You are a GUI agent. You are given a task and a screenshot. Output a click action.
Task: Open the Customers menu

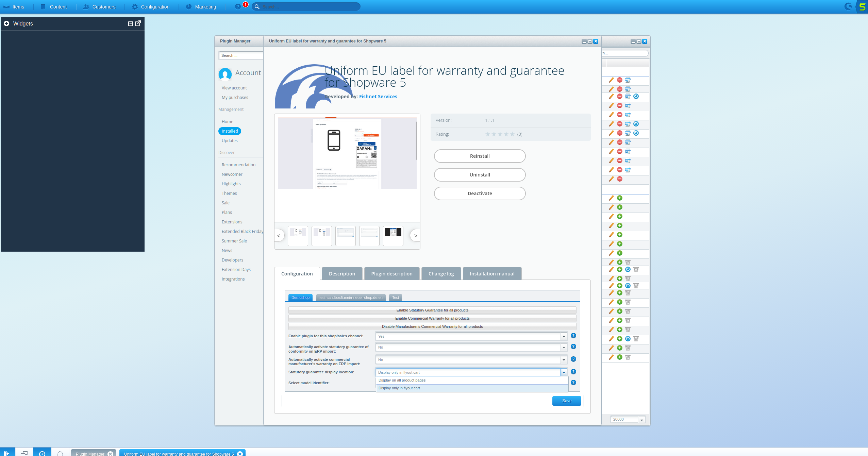tap(99, 7)
